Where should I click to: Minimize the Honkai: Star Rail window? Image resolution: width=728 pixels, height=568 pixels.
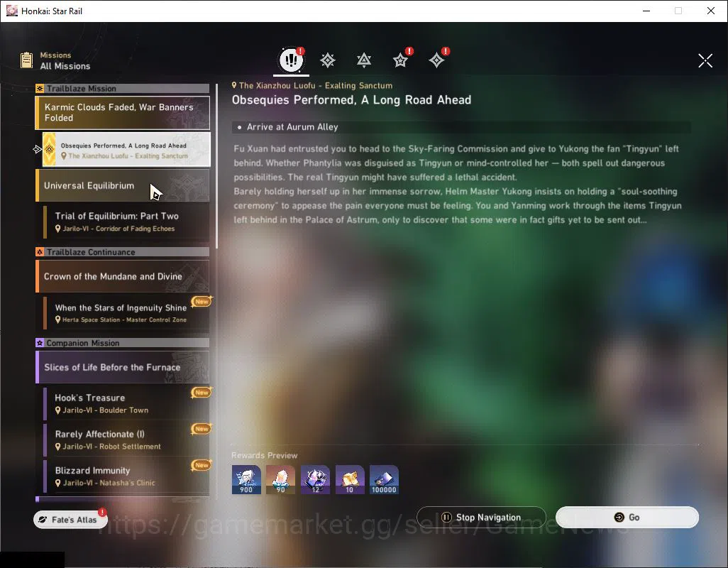646,11
